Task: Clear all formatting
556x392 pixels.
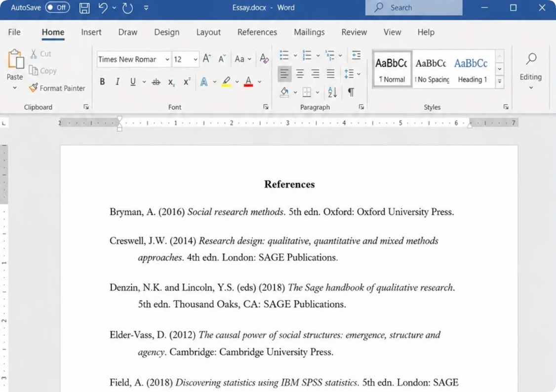Action: pos(264,58)
